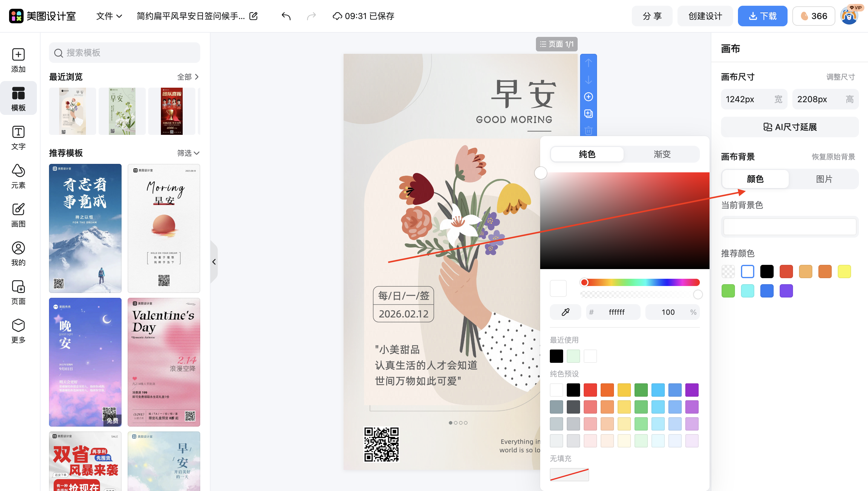868x491 pixels.
Task: Select the 画图 drawing tool
Action: pos(18,215)
